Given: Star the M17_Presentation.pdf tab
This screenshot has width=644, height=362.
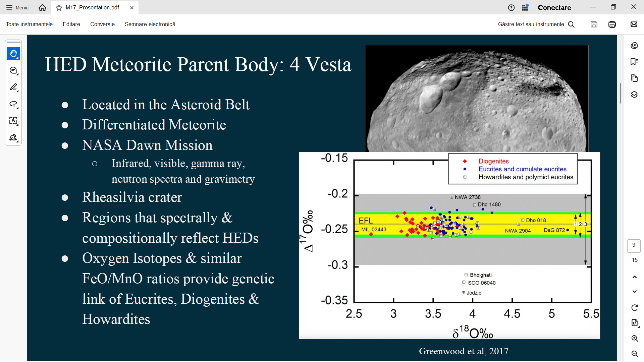Looking at the screenshot, I should (x=59, y=8).
